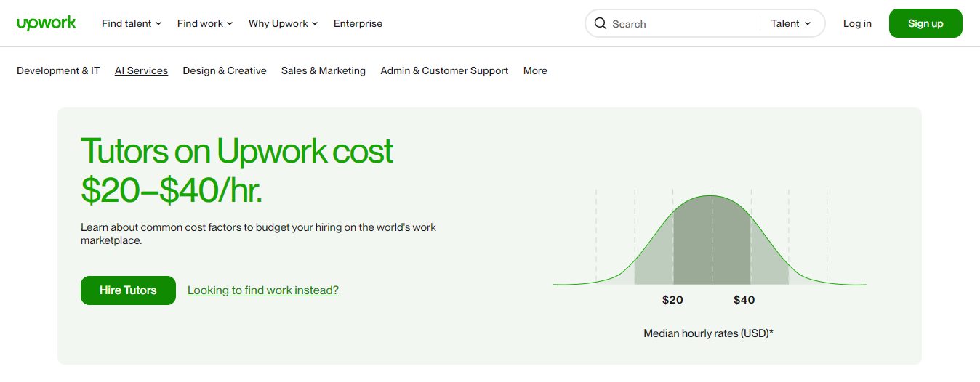
Task: Select the AI Services category
Action: click(x=141, y=70)
